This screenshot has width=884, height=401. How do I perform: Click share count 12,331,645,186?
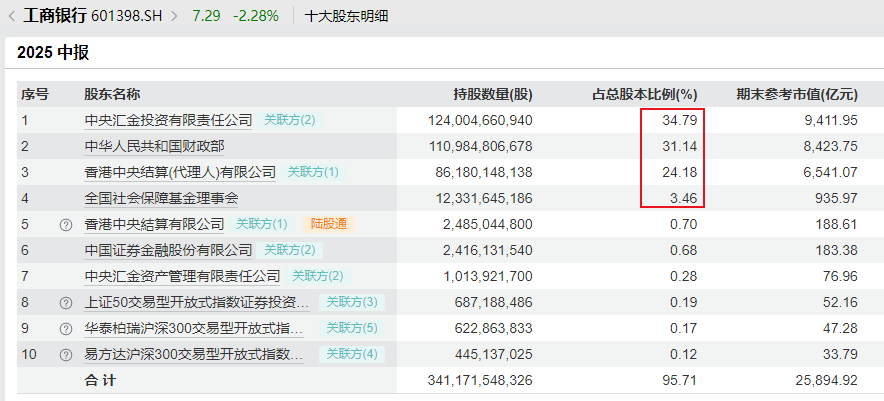(484, 198)
